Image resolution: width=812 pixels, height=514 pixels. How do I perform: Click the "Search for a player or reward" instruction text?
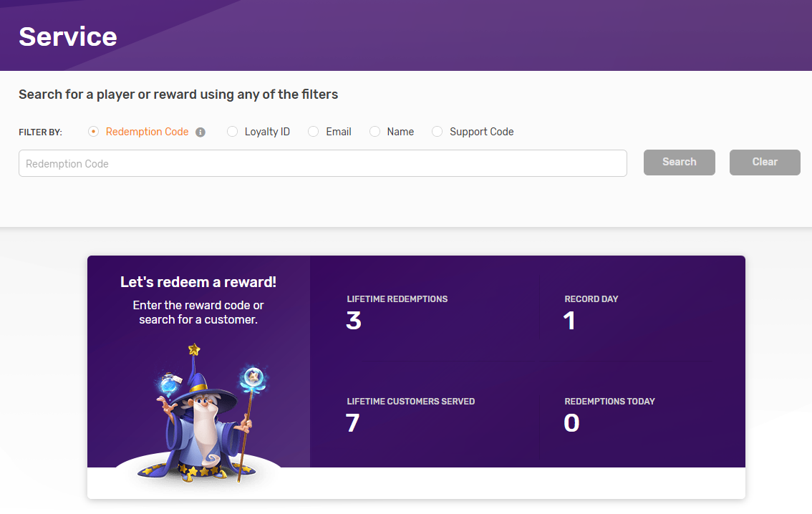[178, 94]
